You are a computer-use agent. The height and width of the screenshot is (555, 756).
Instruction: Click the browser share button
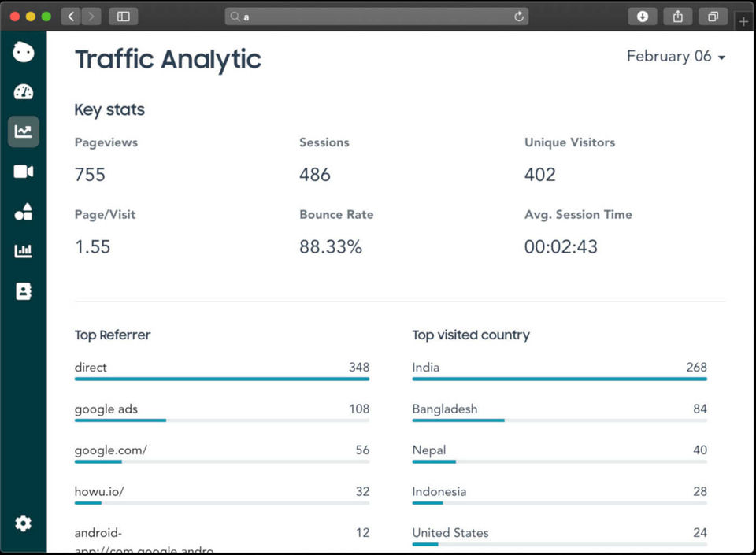(678, 17)
